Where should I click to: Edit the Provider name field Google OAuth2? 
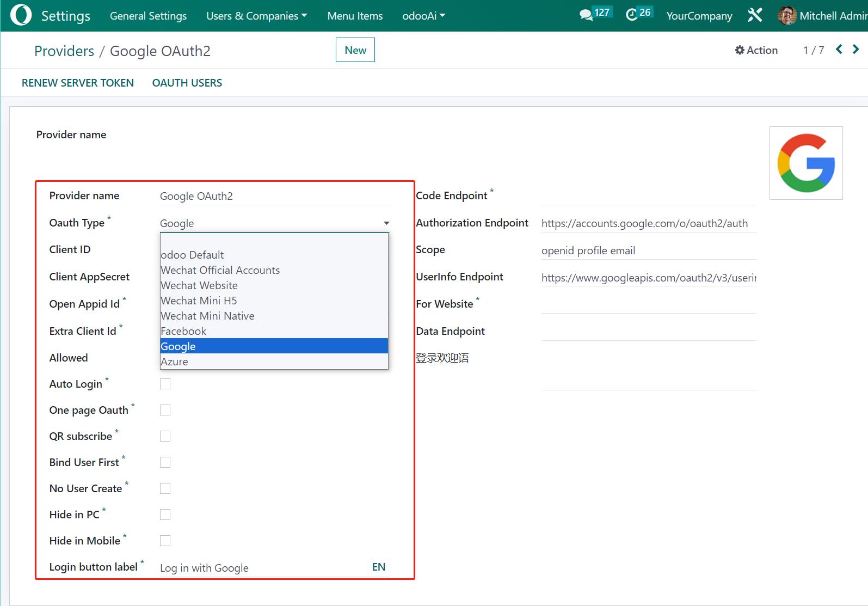point(274,196)
